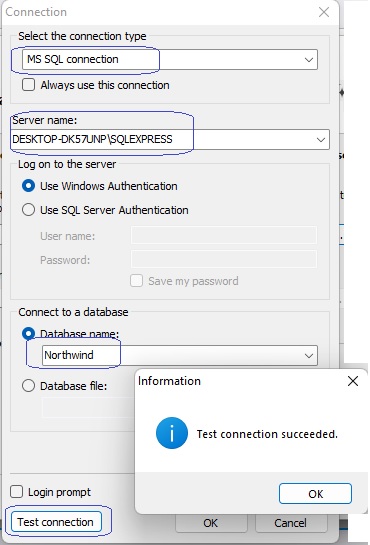370x545 pixels.
Task: Close the Connection dialog window
Action: click(x=324, y=12)
